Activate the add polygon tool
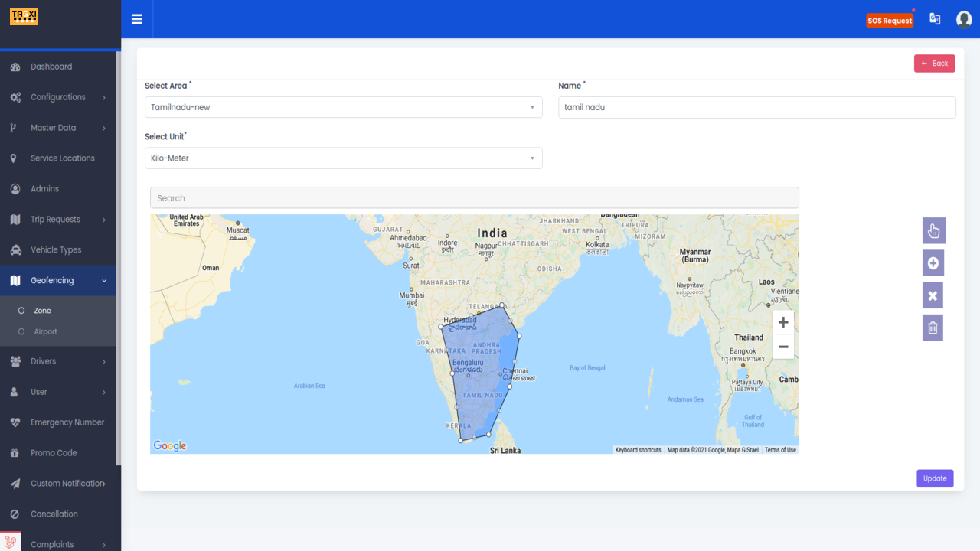The height and width of the screenshot is (551, 980). coord(933,262)
